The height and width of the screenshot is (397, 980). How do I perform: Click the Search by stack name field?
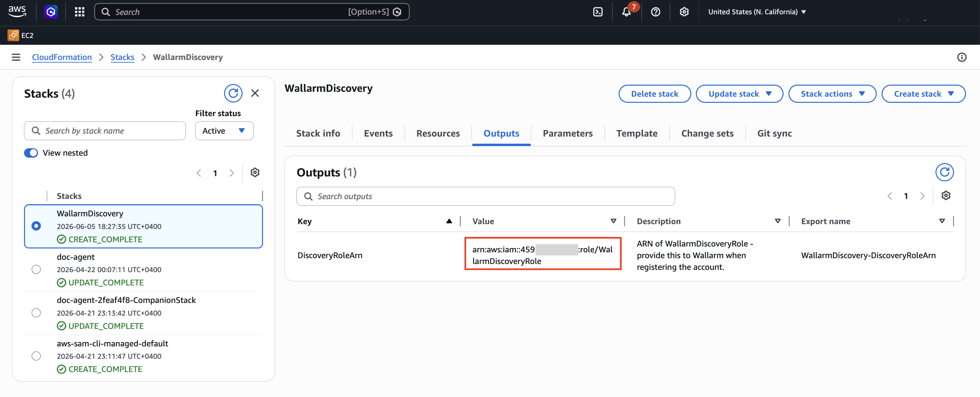coord(105,131)
